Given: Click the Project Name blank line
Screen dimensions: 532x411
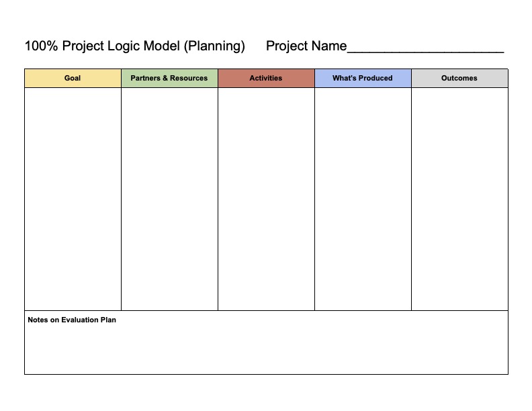Looking at the screenshot, I should coord(426,49).
